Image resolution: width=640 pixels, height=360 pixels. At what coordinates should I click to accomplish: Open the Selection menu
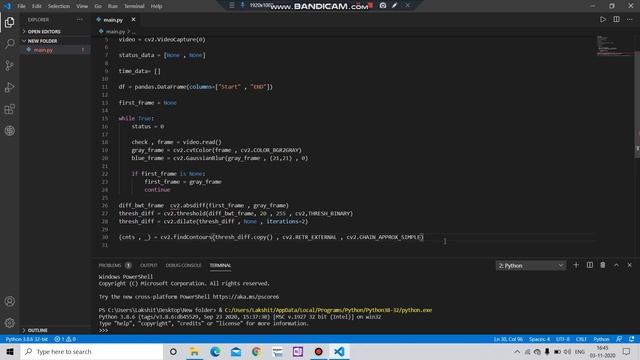pos(59,6)
